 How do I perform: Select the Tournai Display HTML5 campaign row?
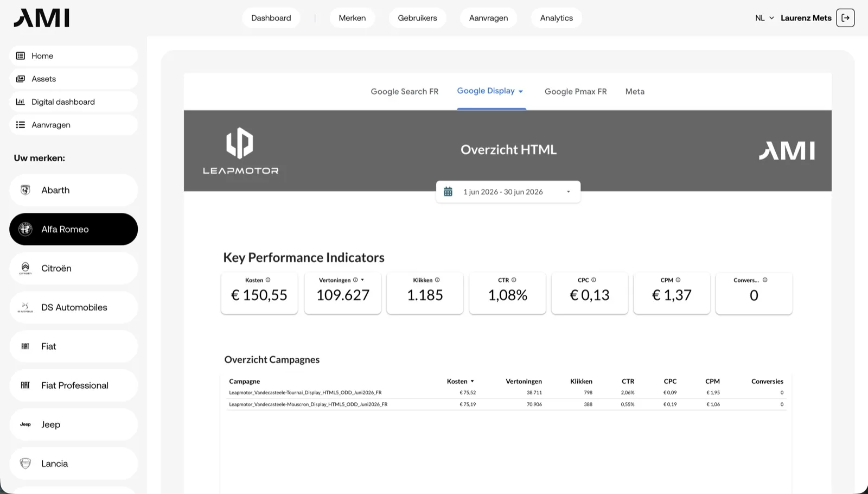tap(506, 392)
